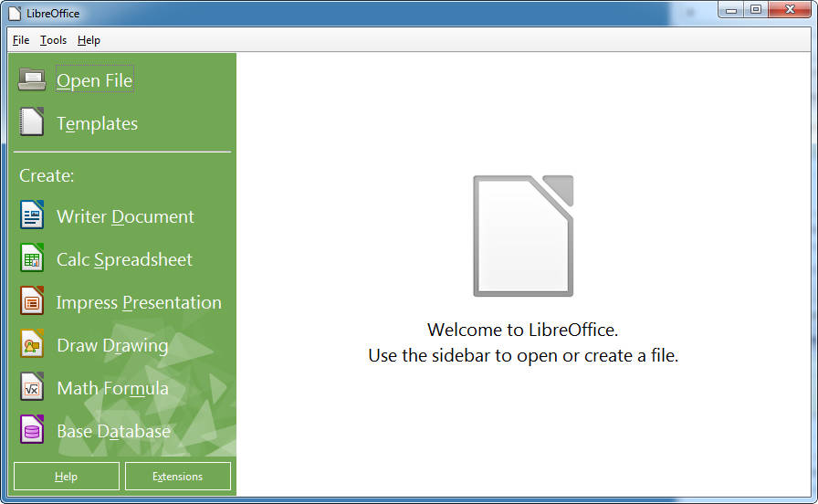Open the Help menu in menu bar
Image resolution: width=818 pixels, height=504 pixels.
pyautogui.click(x=89, y=40)
